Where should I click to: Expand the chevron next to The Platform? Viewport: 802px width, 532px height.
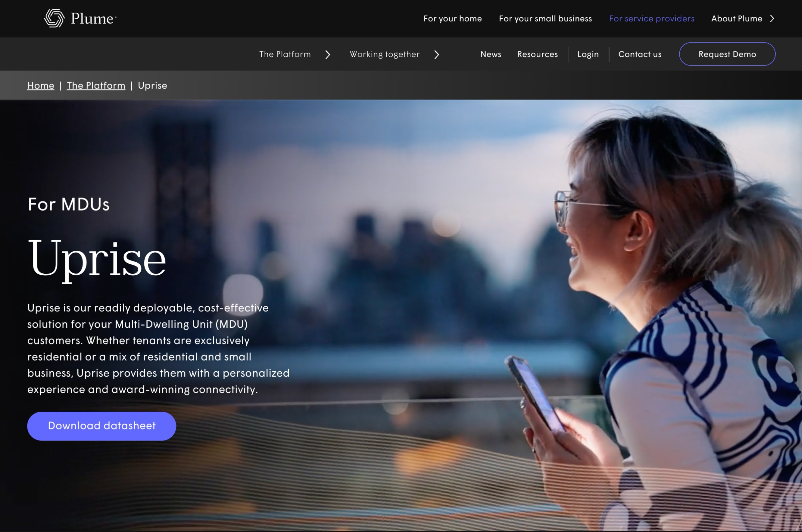coord(328,54)
